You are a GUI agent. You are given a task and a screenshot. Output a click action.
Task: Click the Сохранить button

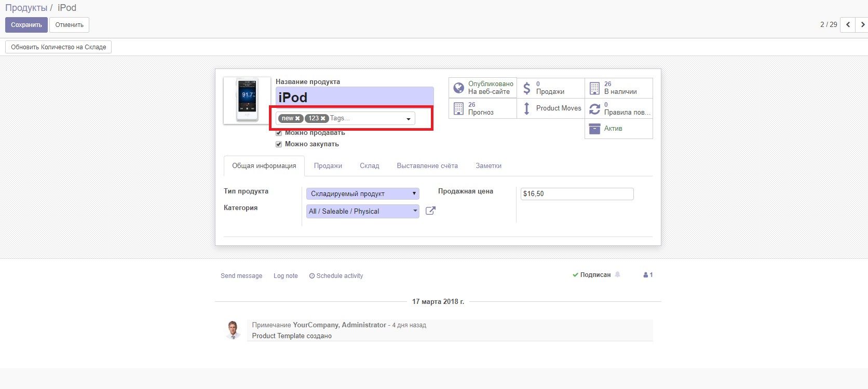[26, 25]
